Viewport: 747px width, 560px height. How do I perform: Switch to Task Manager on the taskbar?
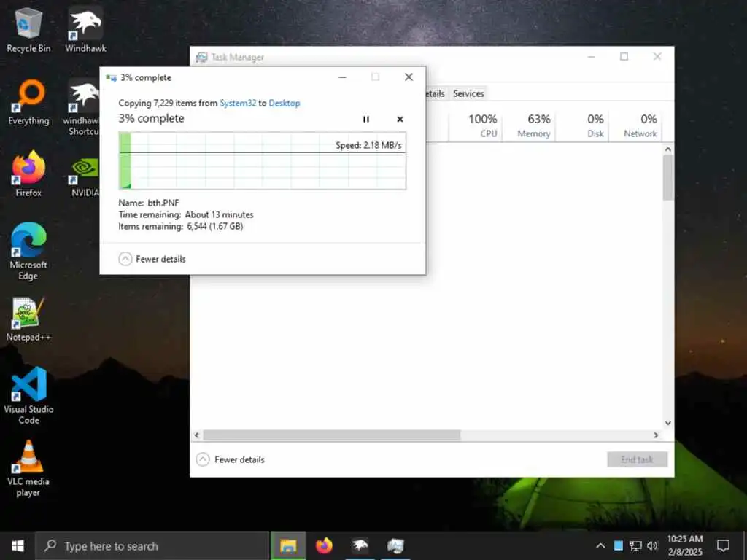point(395,545)
